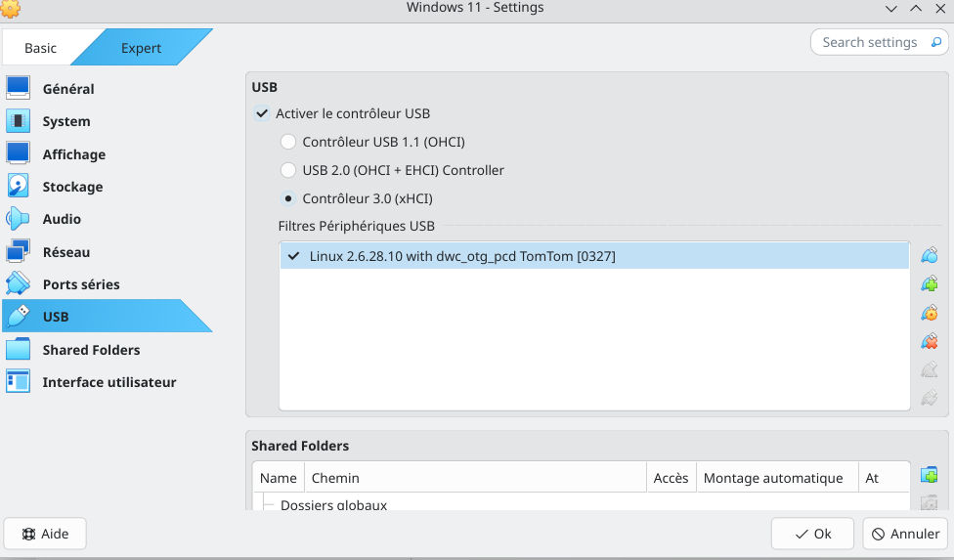Image resolution: width=954 pixels, height=560 pixels.
Task: Toggle Activer le contrôleur USB checkbox
Action: click(262, 113)
